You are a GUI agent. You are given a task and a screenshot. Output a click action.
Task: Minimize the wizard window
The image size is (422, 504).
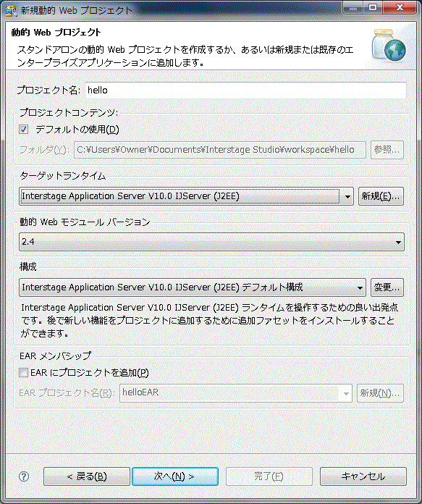point(353,7)
